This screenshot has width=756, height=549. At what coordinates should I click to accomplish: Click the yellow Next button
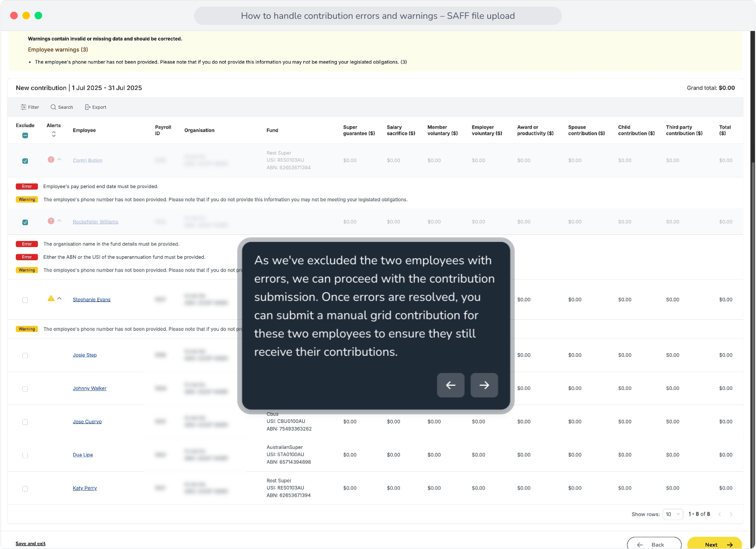click(x=714, y=543)
